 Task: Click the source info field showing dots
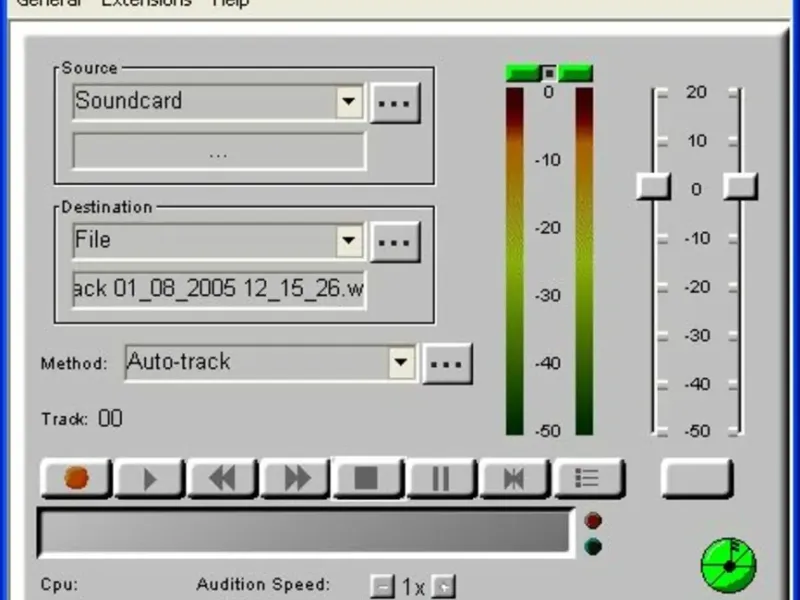click(x=219, y=152)
